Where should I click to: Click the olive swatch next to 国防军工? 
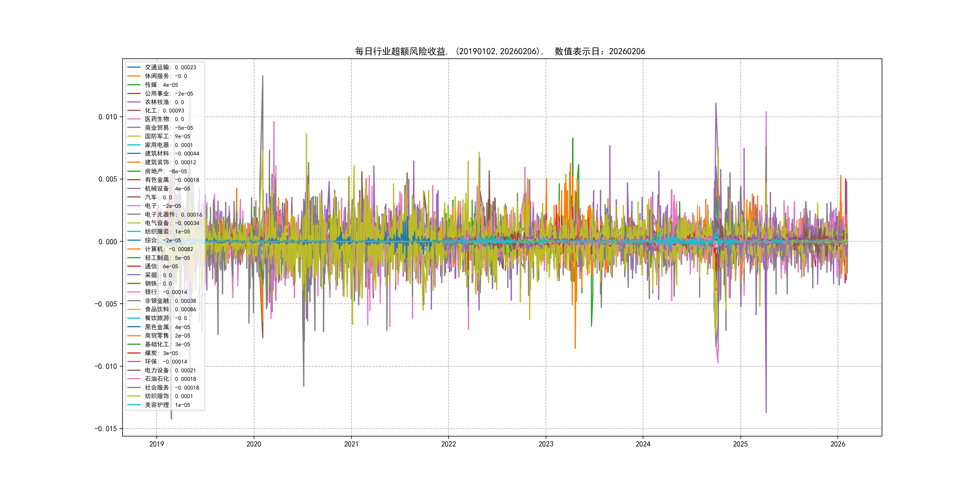pyautogui.click(x=134, y=136)
